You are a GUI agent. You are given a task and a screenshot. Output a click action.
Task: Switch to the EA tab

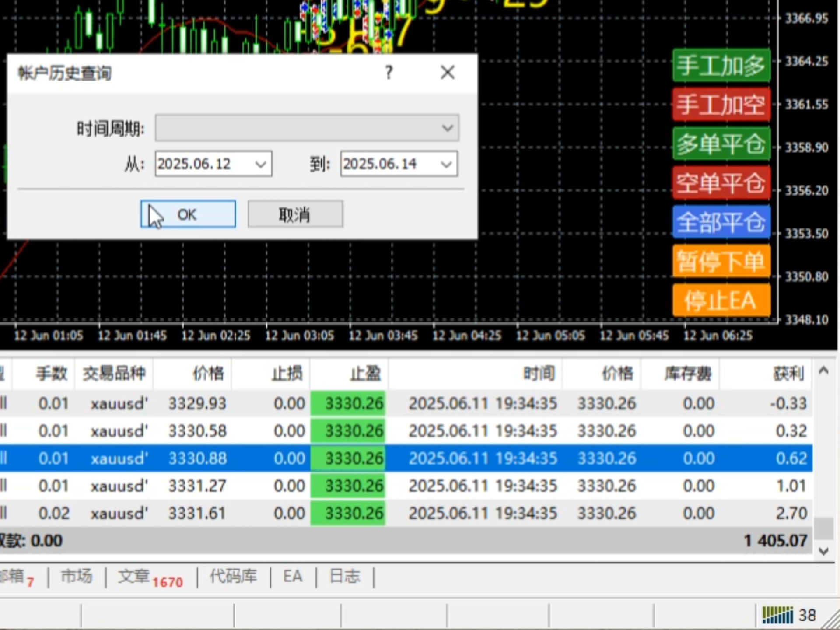tap(293, 576)
